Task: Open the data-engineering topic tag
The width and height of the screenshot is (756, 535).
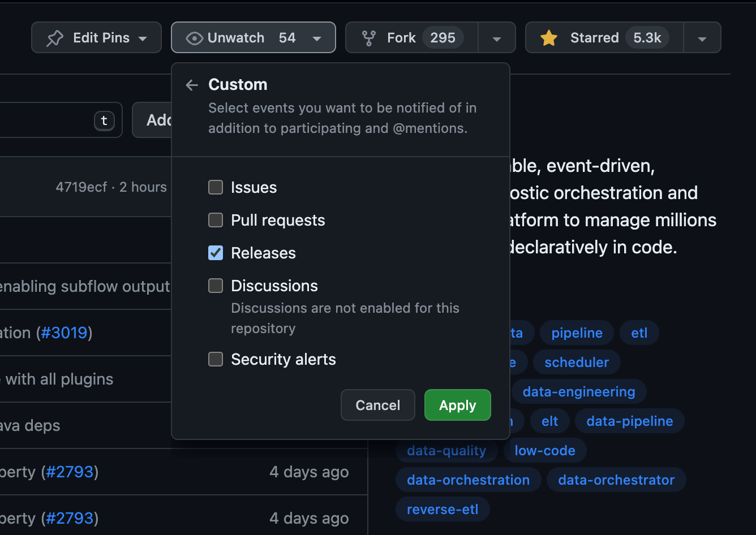Action: [579, 391]
